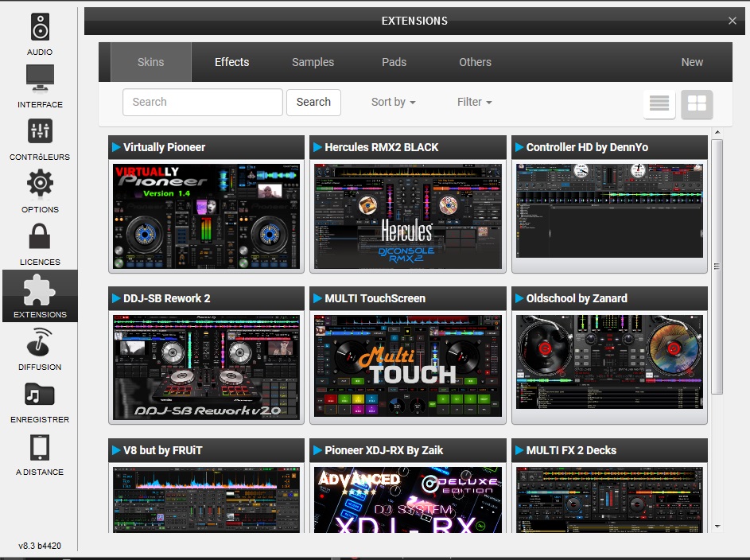Image resolution: width=750 pixels, height=560 pixels.
Task: Click the blue arrow beside Controller HD by DennYo
Action: click(x=519, y=147)
